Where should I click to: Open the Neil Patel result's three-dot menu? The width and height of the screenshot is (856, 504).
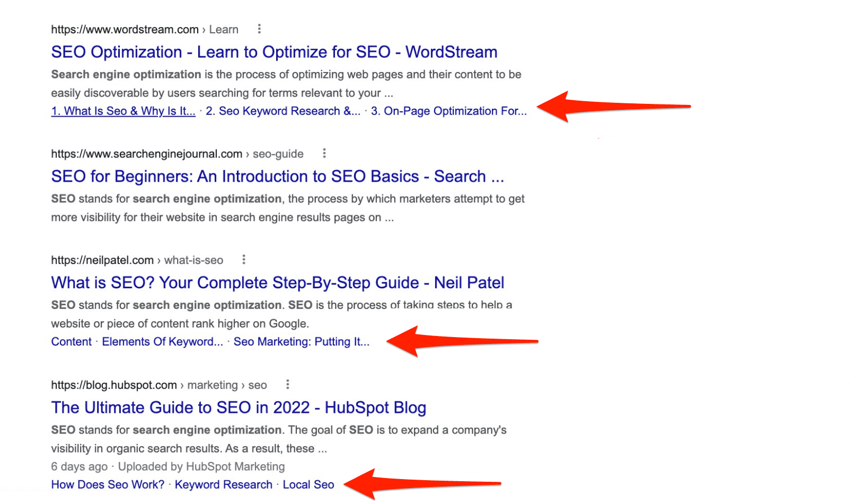pyautogui.click(x=244, y=260)
